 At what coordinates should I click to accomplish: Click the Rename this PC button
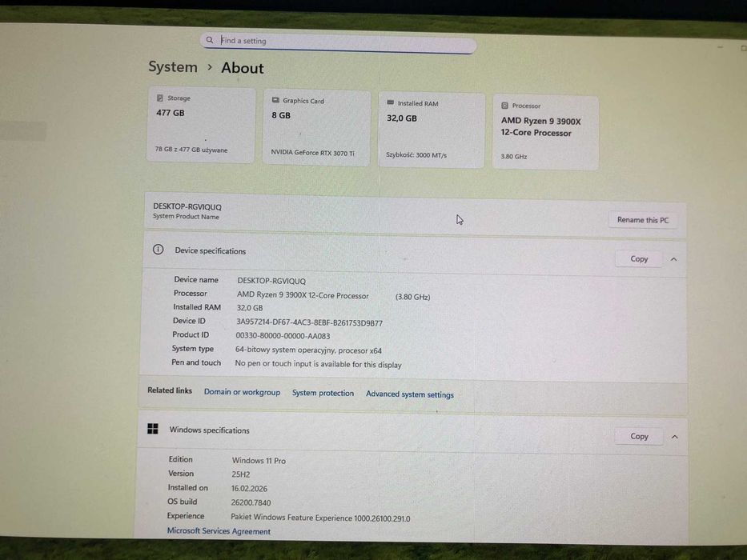[x=643, y=220]
